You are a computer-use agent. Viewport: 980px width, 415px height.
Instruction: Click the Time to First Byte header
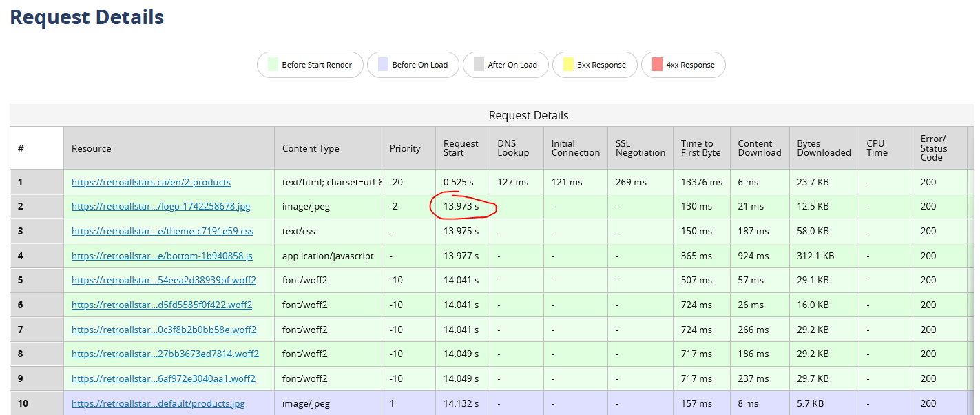coord(700,148)
